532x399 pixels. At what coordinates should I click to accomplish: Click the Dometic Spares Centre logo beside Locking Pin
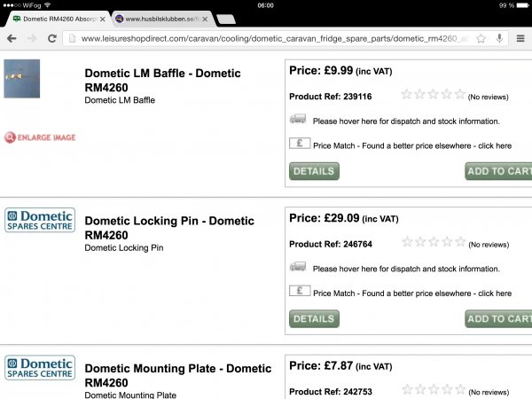pos(40,220)
